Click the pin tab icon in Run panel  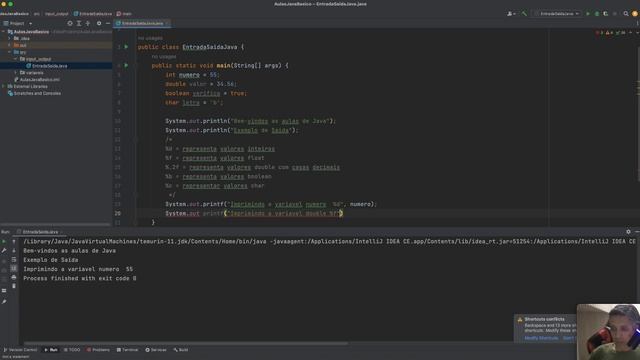point(4,302)
